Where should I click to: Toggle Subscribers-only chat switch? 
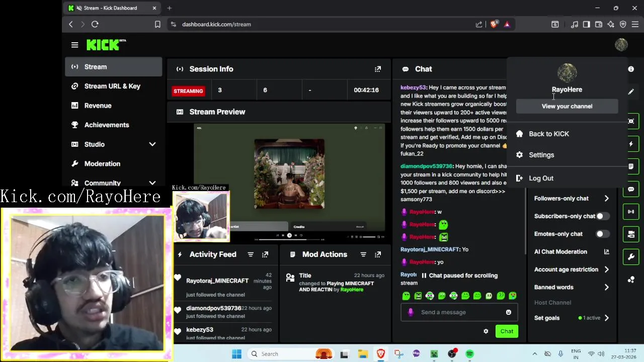click(603, 216)
